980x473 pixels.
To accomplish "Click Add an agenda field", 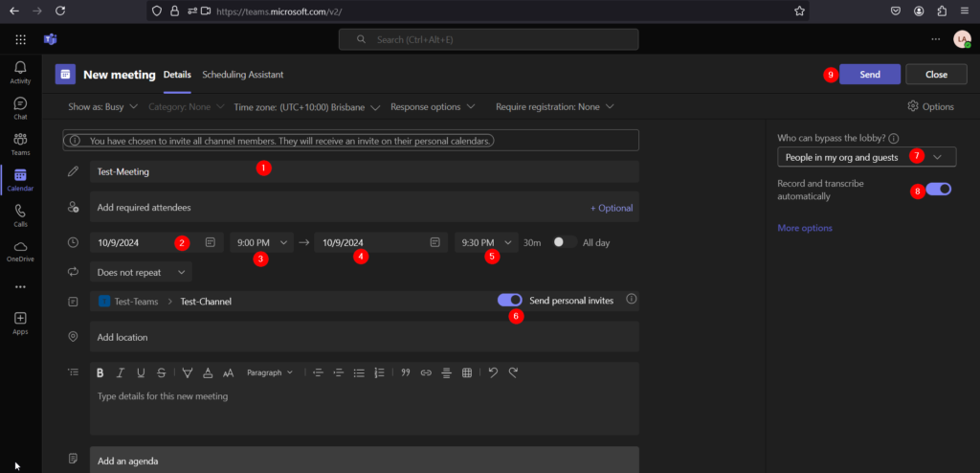I will pyautogui.click(x=365, y=460).
